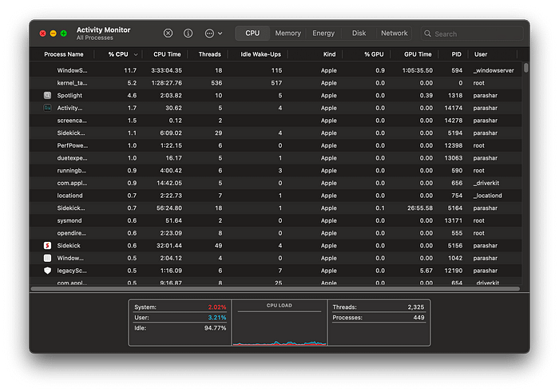The width and height of the screenshot is (559, 392).
Task: Select the screenca... process row
Action: pyautogui.click(x=276, y=121)
